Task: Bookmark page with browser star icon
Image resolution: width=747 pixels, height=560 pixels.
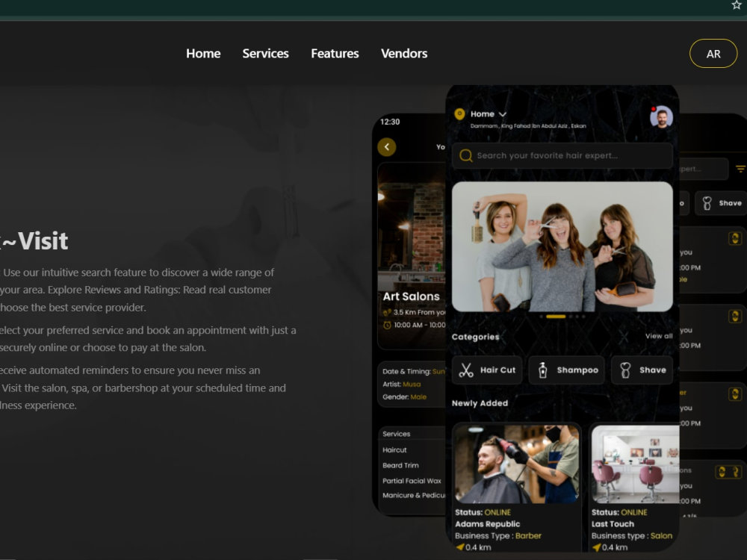Action: 736,4
